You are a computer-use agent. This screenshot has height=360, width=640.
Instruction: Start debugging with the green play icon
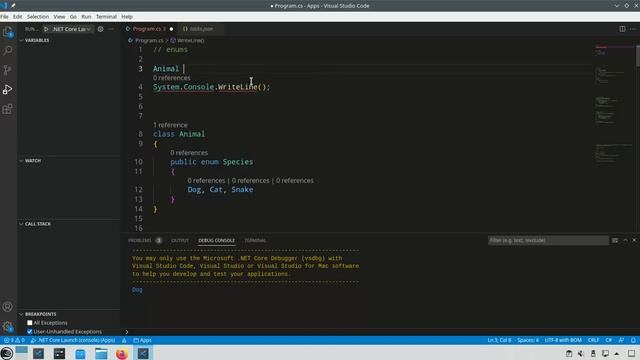coord(46,29)
